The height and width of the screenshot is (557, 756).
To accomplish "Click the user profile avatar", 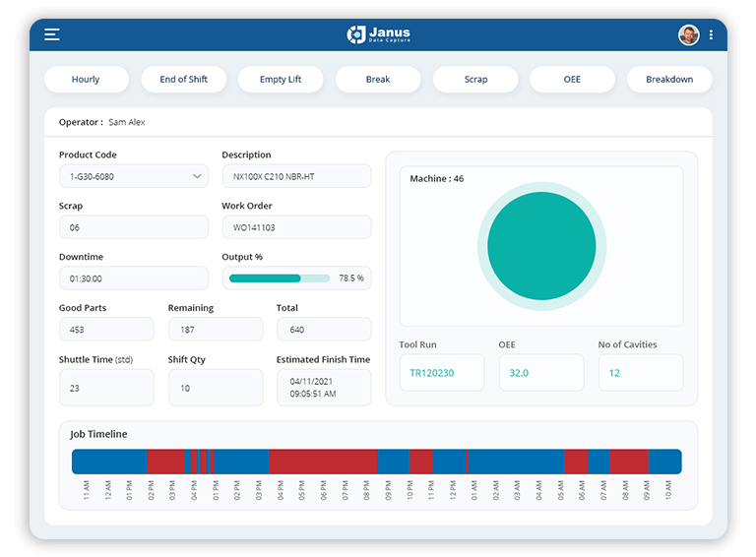I will pyautogui.click(x=688, y=34).
